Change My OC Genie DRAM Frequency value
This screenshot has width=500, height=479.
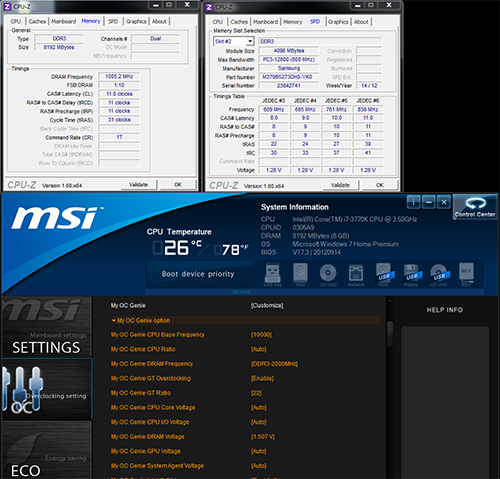point(274,364)
